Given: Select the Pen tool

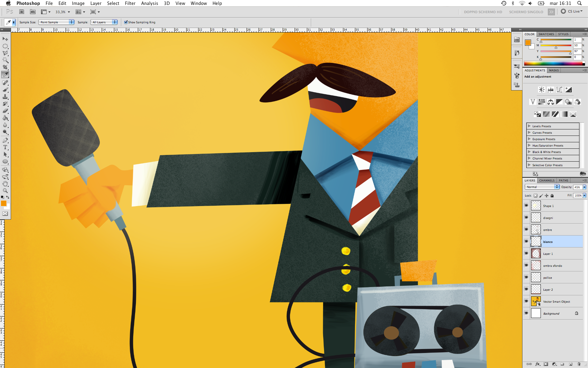Looking at the screenshot, I should tap(5, 140).
